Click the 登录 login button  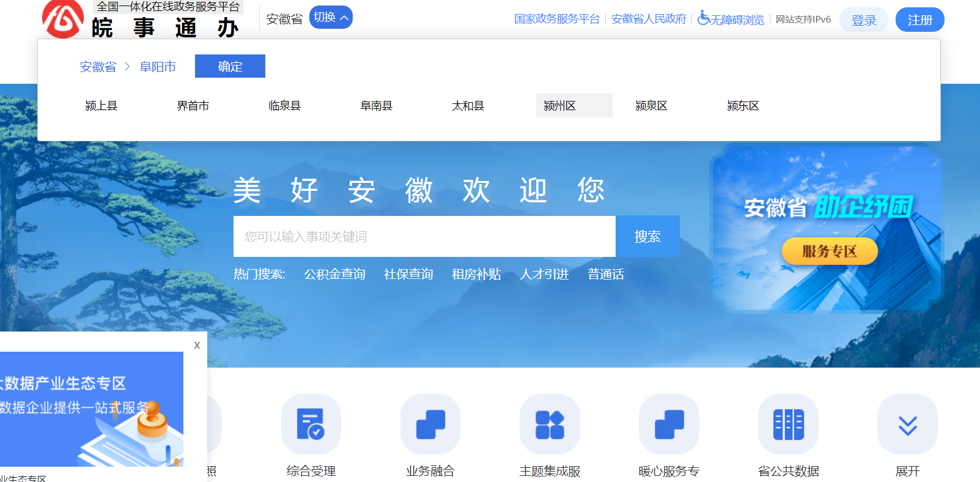click(x=863, y=20)
